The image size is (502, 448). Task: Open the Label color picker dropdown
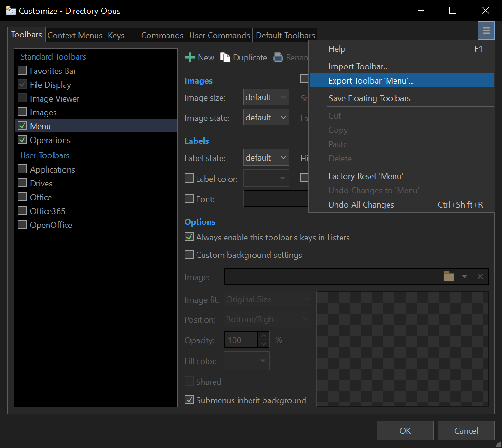[x=266, y=178]
